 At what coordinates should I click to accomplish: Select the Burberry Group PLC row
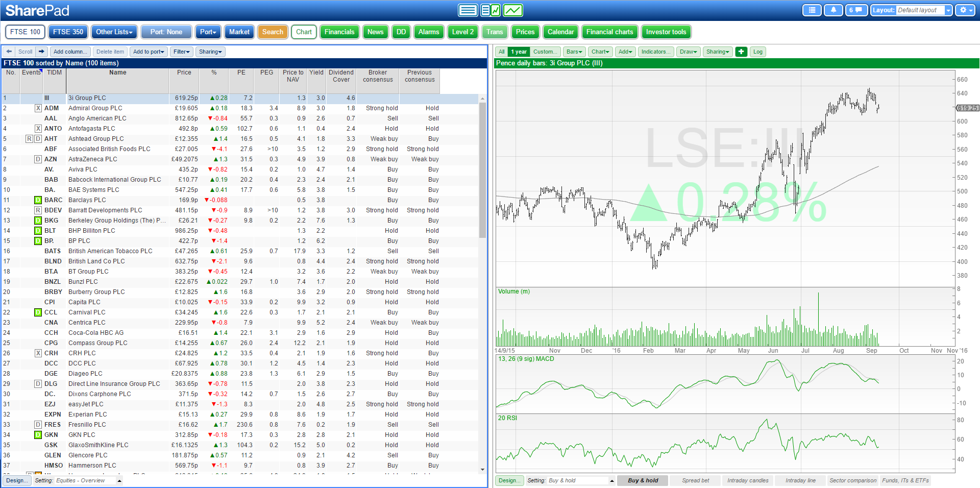(240, 292)
